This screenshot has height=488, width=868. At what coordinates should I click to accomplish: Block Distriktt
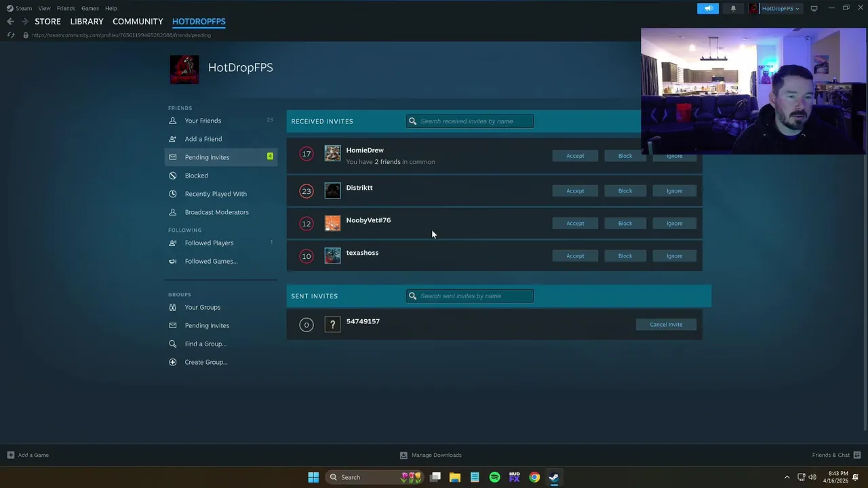[x=625, y=191]
